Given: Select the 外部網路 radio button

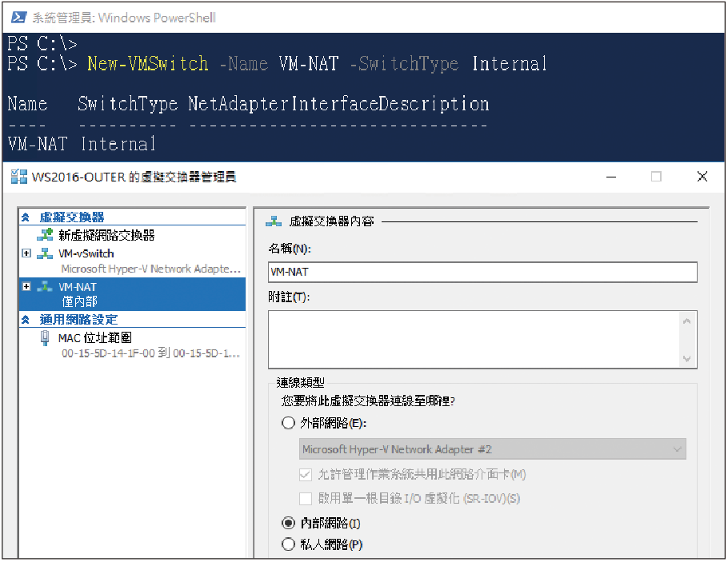Looking at the screenshot, I should coord(288,423).
